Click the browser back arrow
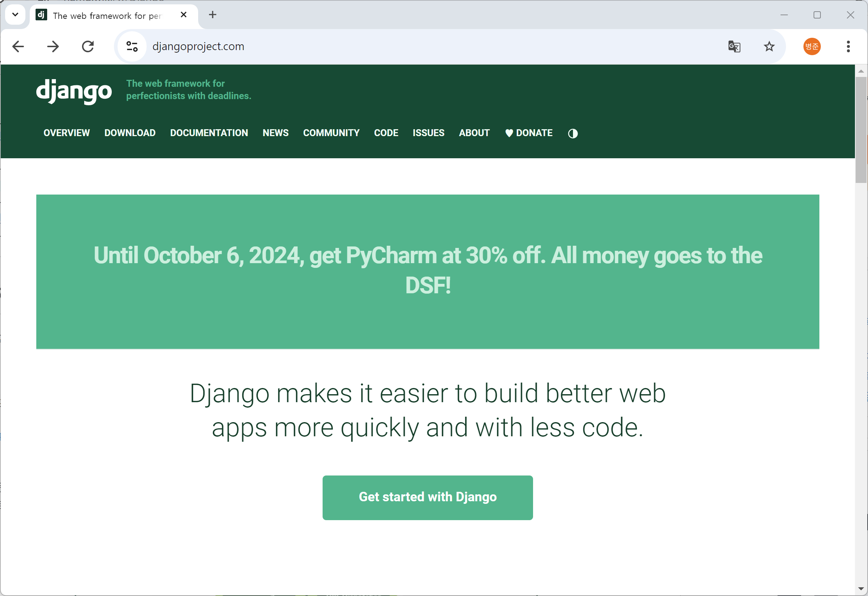868x596 pixels. 18,47
